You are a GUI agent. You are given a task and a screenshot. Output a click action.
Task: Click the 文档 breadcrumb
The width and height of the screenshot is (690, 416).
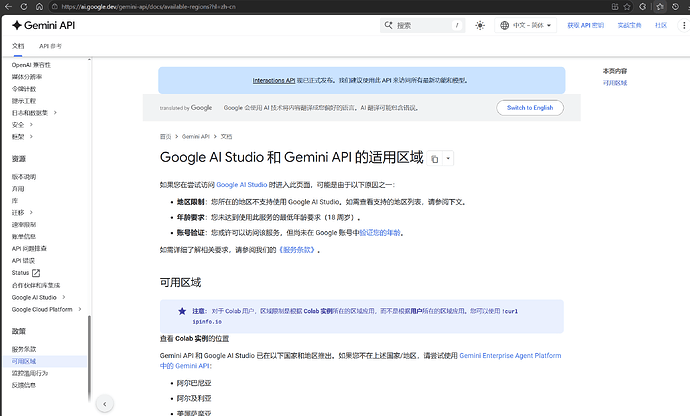226,137
